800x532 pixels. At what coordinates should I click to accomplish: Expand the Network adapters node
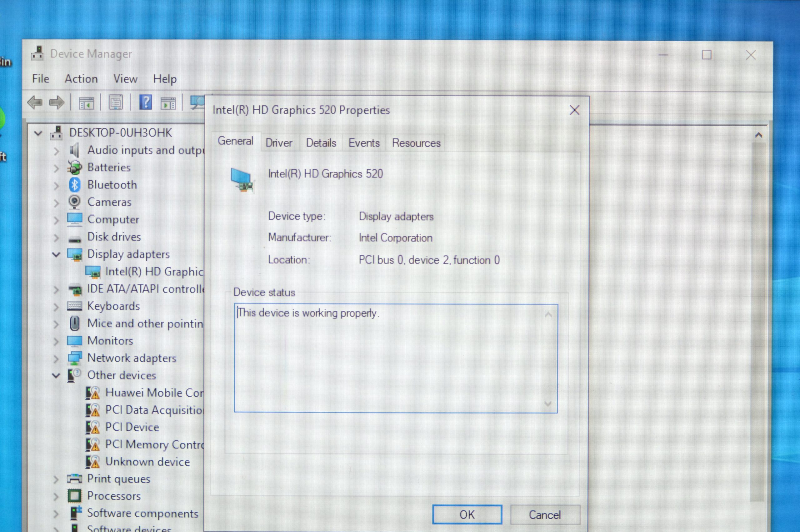[x=56, y=359]
